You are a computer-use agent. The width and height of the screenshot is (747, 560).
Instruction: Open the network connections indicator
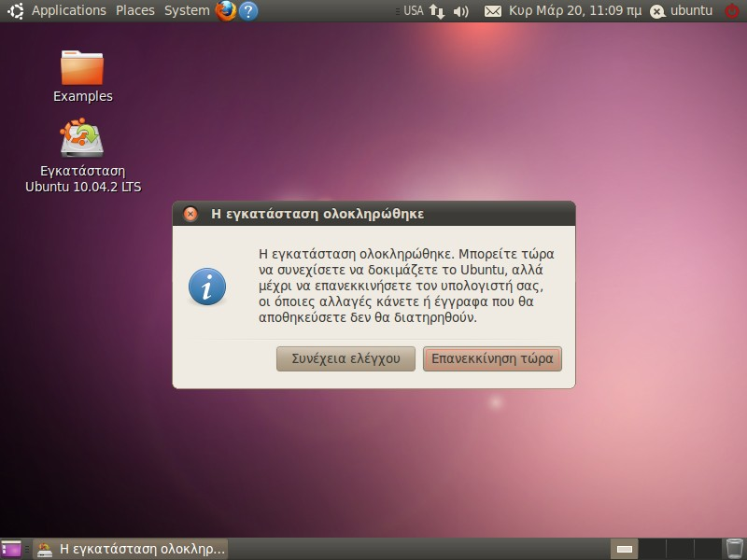[x=437, y=11]
